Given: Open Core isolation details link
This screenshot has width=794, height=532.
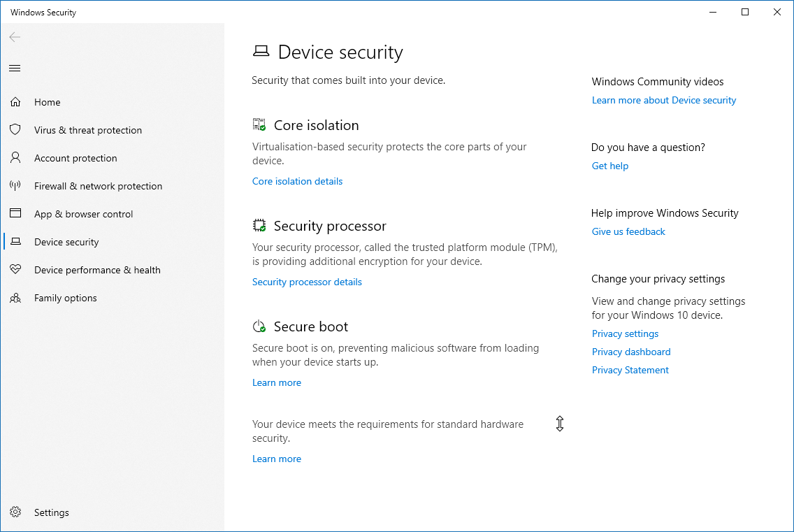Looking at the screenshot, I should click(x=297, y=181).
